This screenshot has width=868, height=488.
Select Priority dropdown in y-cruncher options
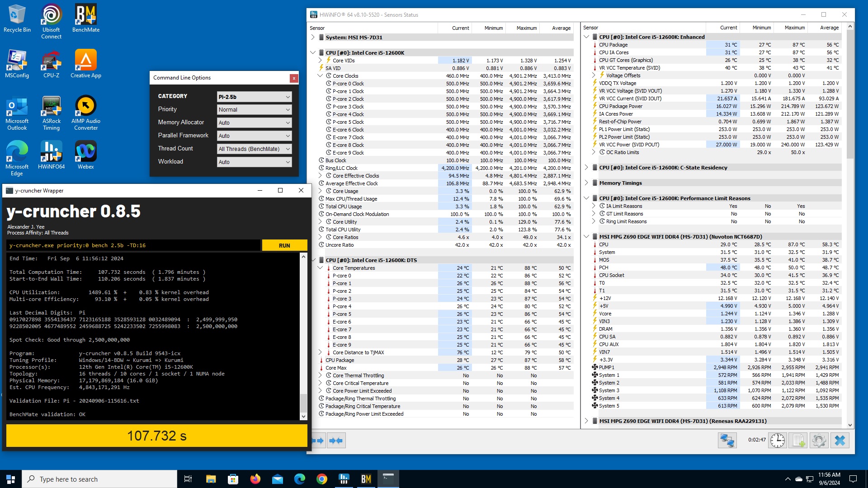(252, 109)
